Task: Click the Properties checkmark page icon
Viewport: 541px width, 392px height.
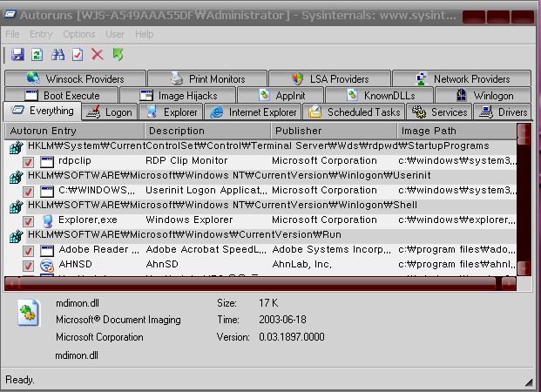Action: pyautogui.click(x=78, y=55)
